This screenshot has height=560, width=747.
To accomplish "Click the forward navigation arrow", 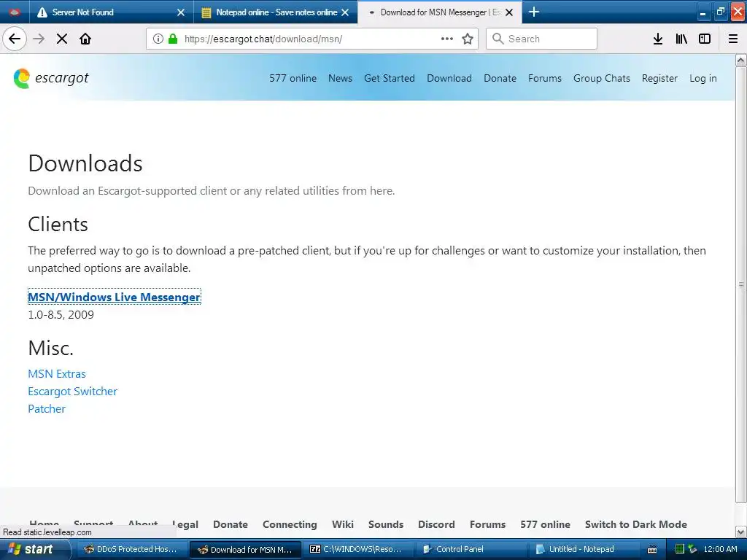I will (x=39, y=39).
